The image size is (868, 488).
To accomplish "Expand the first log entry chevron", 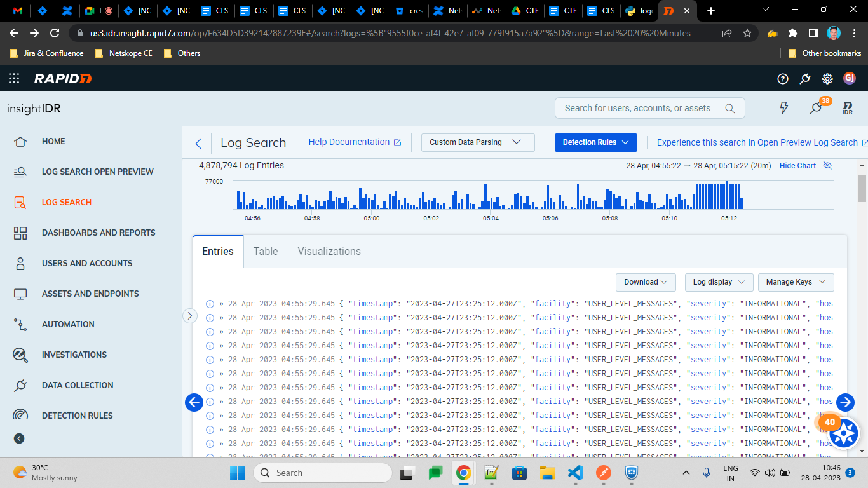I will [x=222, y=304].
